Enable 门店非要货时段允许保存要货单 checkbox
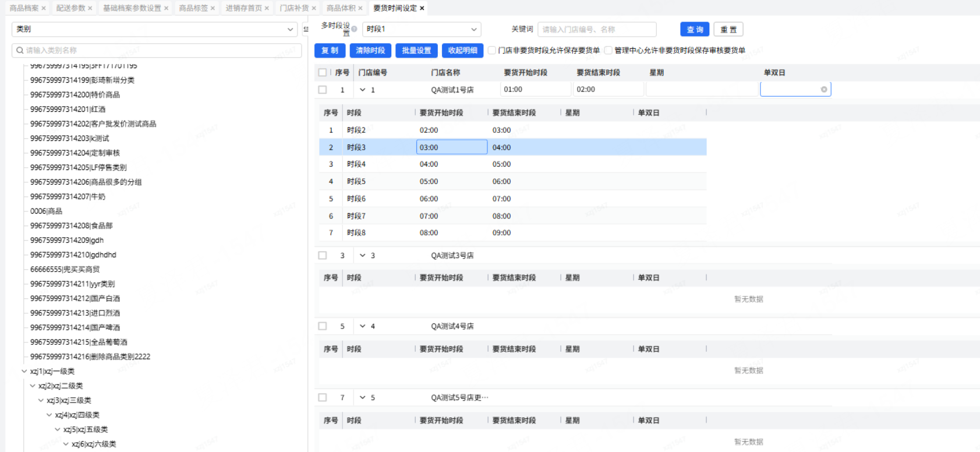980x452 pixels. coord(492,50)
